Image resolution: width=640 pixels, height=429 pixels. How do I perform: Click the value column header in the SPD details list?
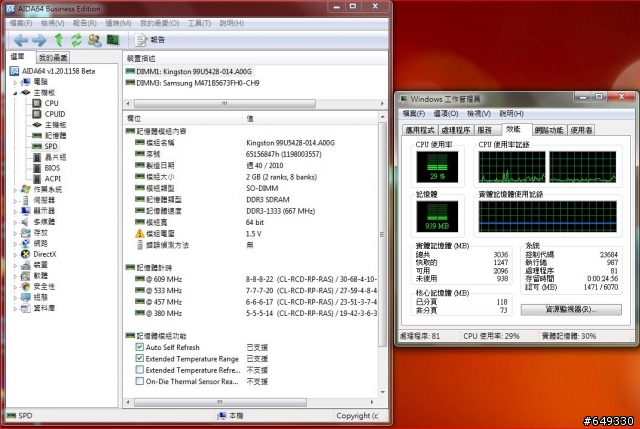(x=310, y=118)
